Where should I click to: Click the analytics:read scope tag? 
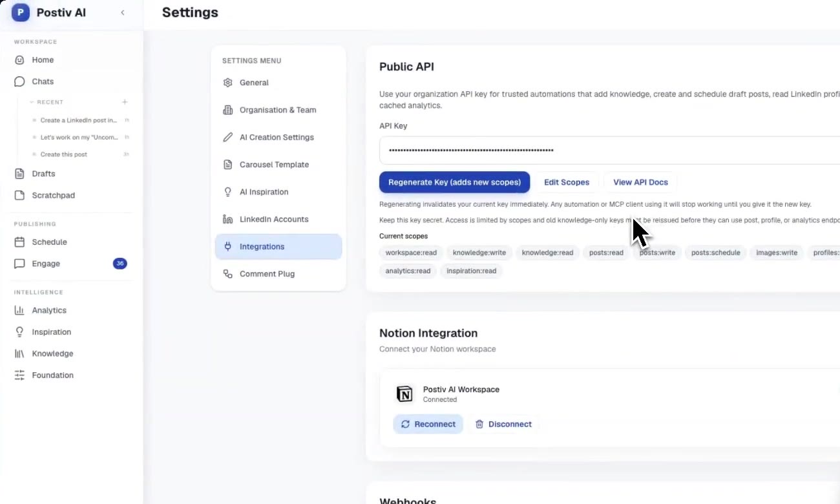tap(408, 271)
